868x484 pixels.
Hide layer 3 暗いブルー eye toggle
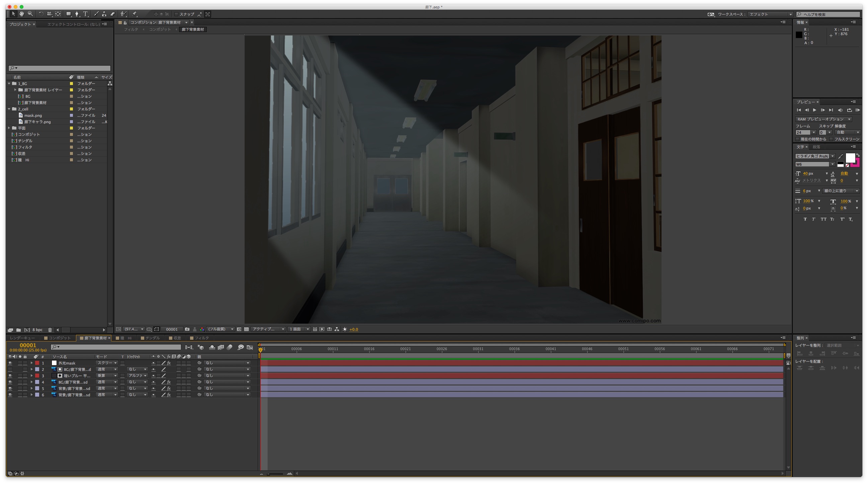(x=10, y=376)
